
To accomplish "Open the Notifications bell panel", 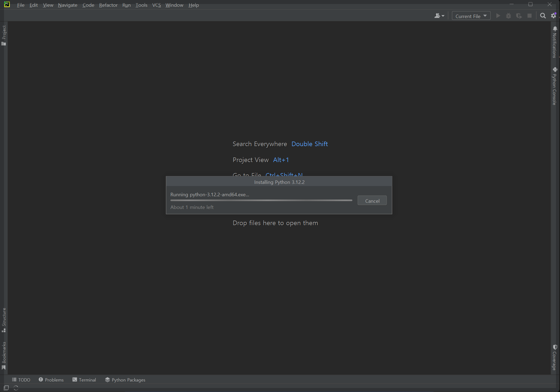I will 555,42.
